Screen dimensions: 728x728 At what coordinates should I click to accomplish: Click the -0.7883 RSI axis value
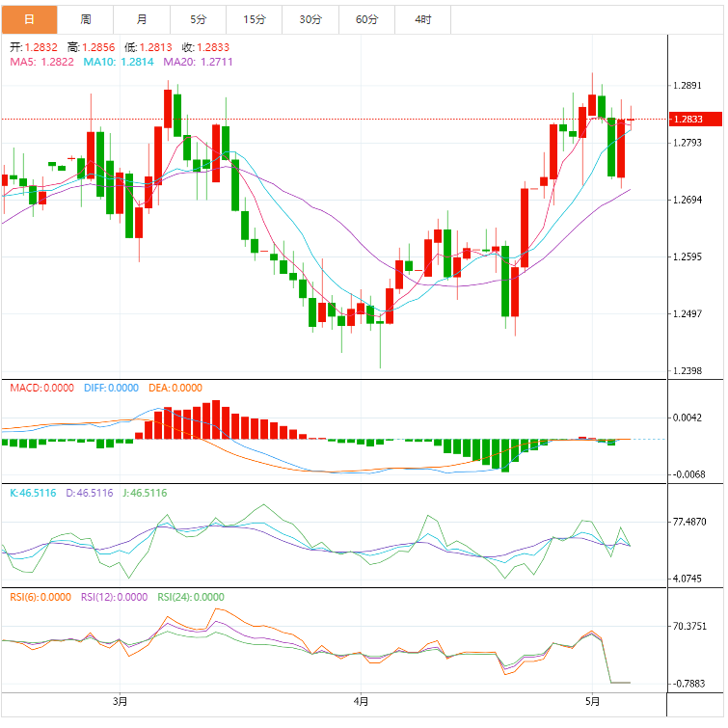coord(688,684)
